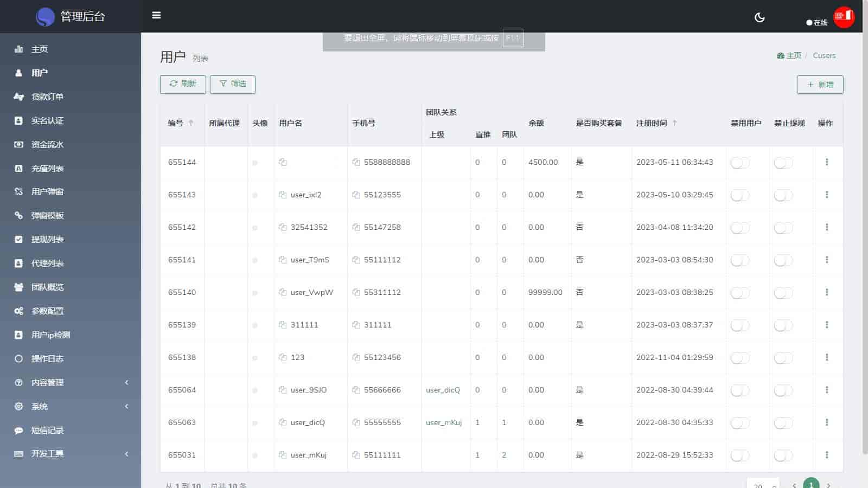This screenshot has width=868, height=488.
Task: Open actions menu for user 655144
Action: [x=827, y=162]
